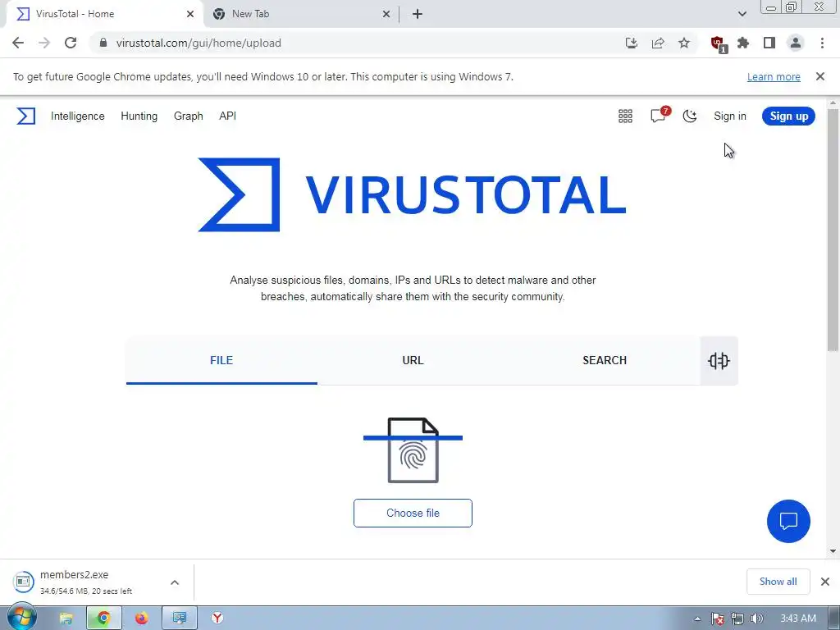The image size is (840, 630).
Task: Click the browser forward arrow
Action: [44, 43]
